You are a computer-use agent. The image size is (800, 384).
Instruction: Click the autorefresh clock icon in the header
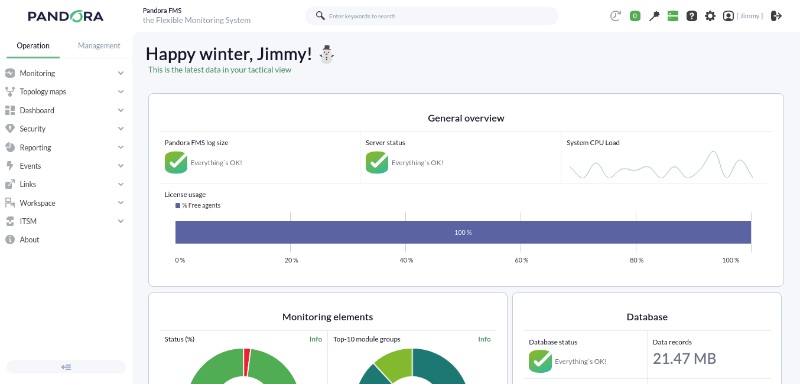(x=615, y=16)
